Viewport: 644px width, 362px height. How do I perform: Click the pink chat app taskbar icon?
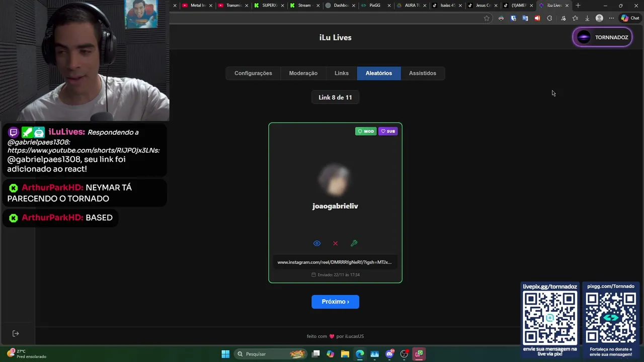[419, 354]
